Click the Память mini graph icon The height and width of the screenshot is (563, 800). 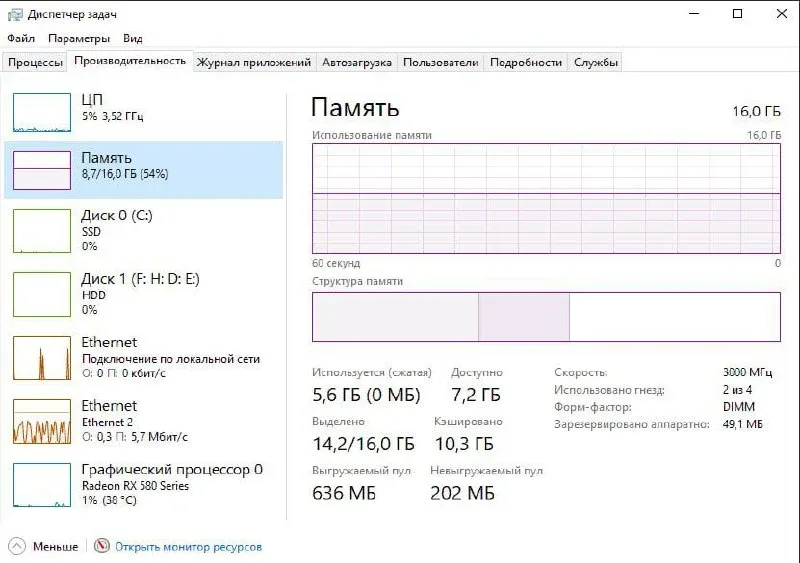click(42, 170)
